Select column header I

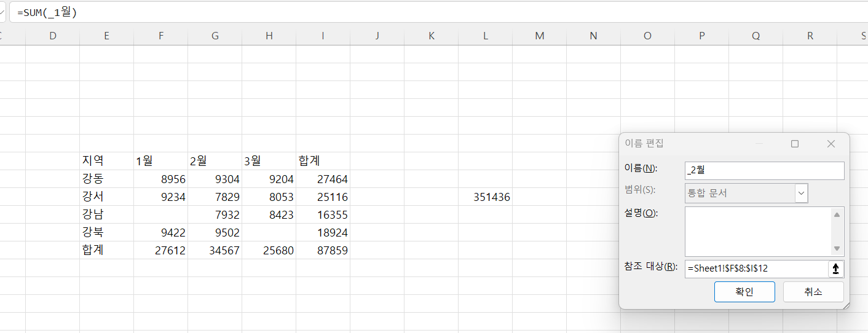click(x=323, y=36)
